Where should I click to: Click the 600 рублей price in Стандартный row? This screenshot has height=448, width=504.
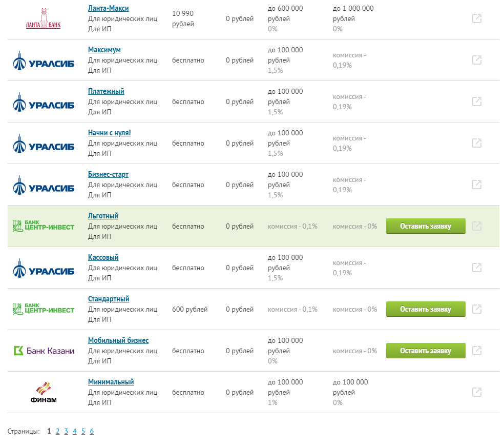[x=190, y=310]
